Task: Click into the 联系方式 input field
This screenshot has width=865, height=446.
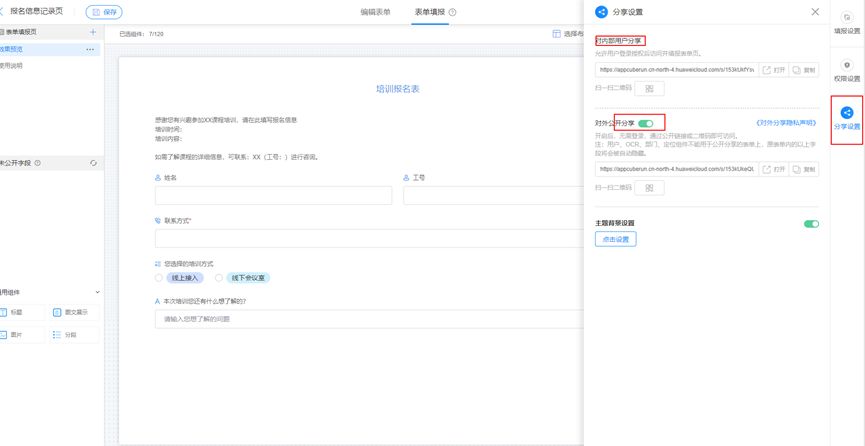Action: (x=369, y=238)
